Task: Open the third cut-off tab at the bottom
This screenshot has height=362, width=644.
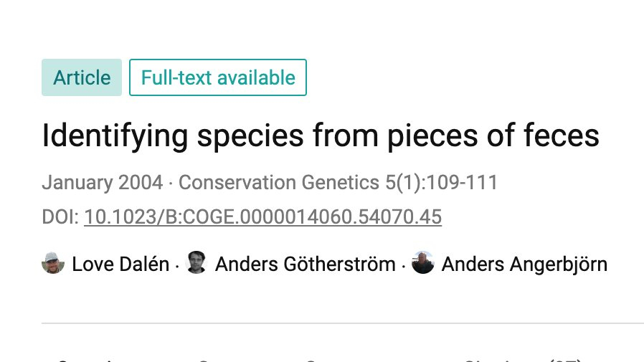Action: [x=337, y=359]
